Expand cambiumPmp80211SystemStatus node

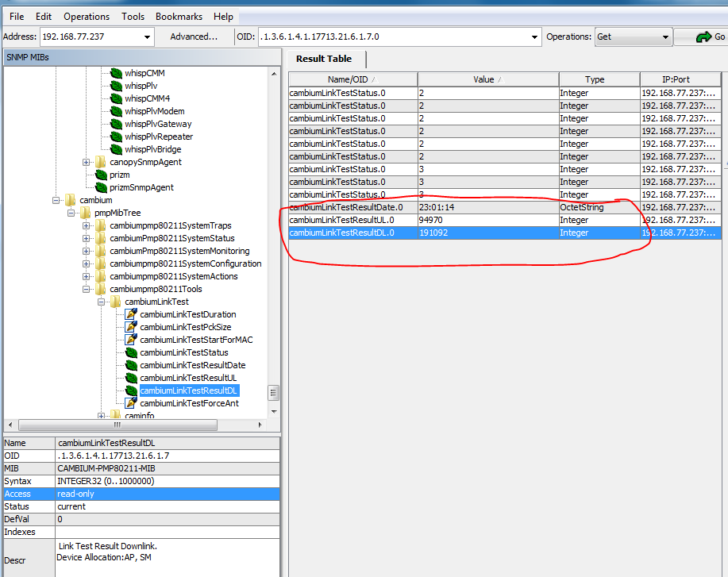coord(86,238)
